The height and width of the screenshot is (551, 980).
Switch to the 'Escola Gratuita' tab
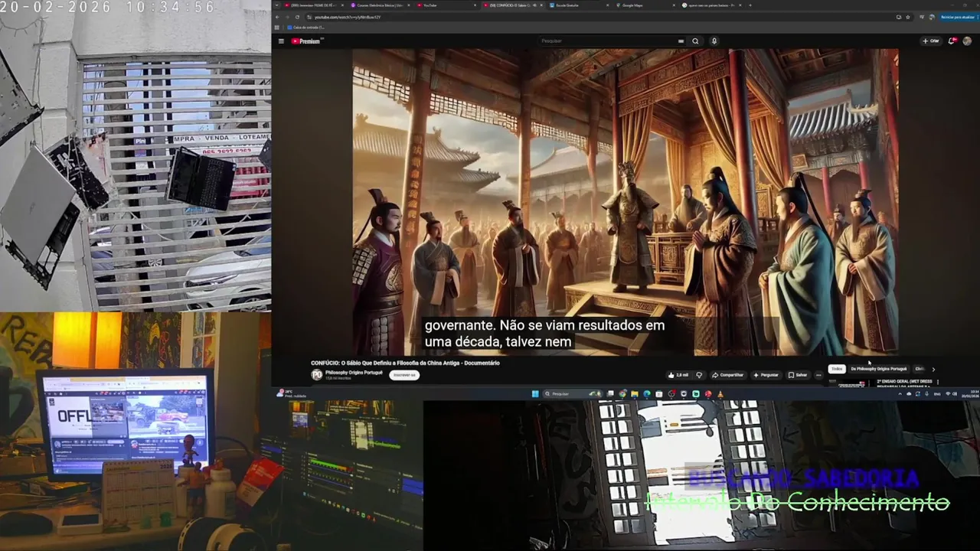click(x=581, y=5)
